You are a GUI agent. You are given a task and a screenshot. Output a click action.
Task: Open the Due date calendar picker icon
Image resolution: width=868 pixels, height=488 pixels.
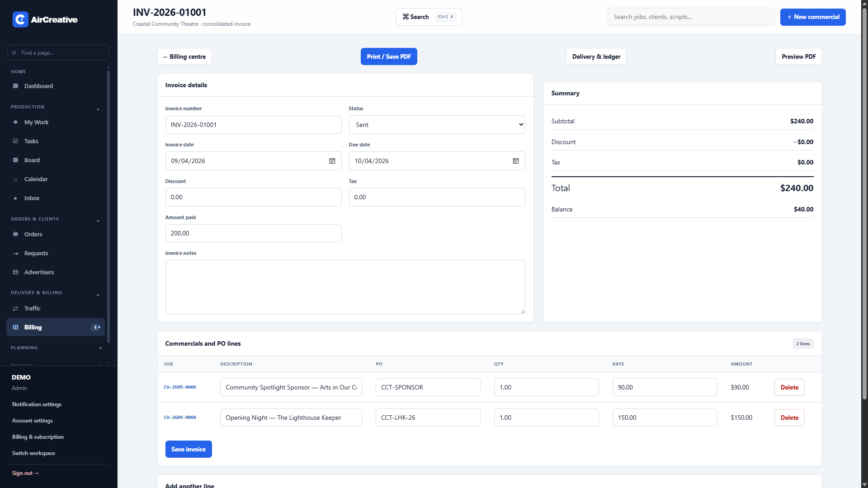(516, 161)
